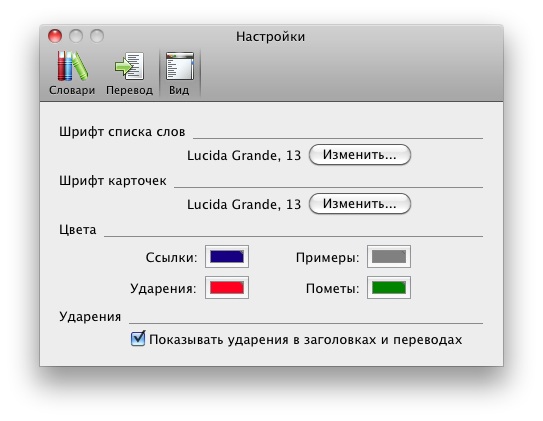Open the Ударения red color well

[227, 287]
